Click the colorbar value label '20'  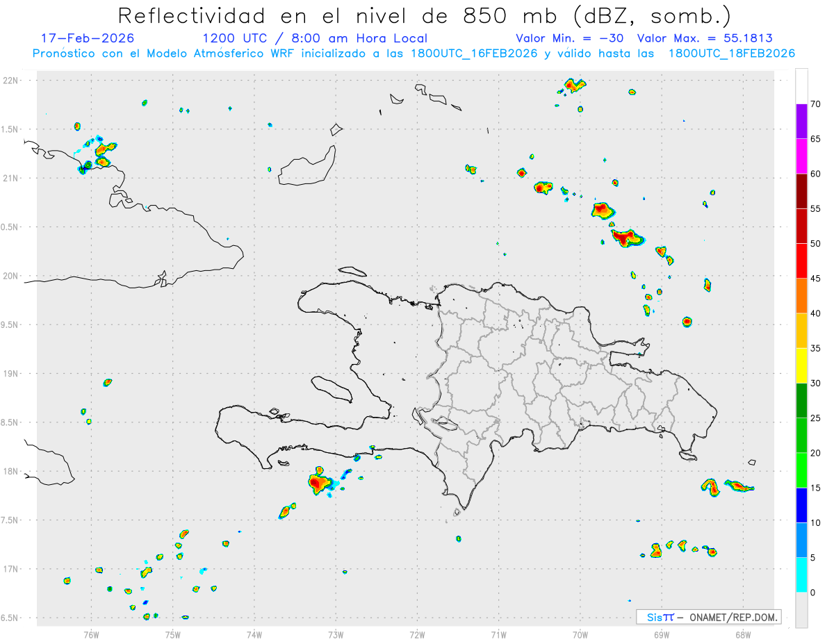pyautogui.click(x=816, y=453)
